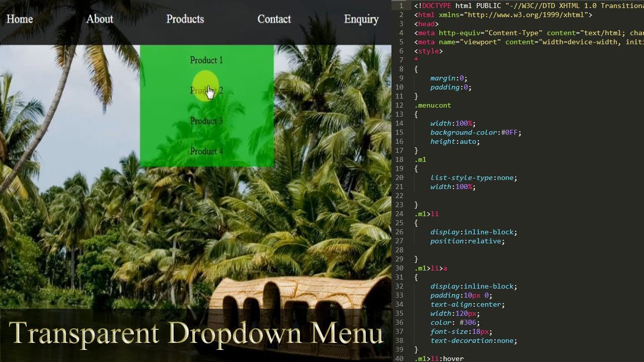Select line number 12 in the gutter

[399, 106]
